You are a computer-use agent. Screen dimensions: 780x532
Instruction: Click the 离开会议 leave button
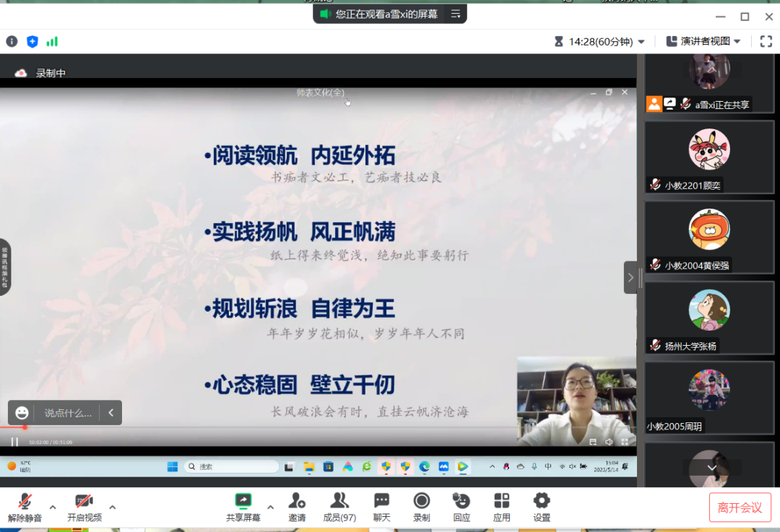(740, 507)
